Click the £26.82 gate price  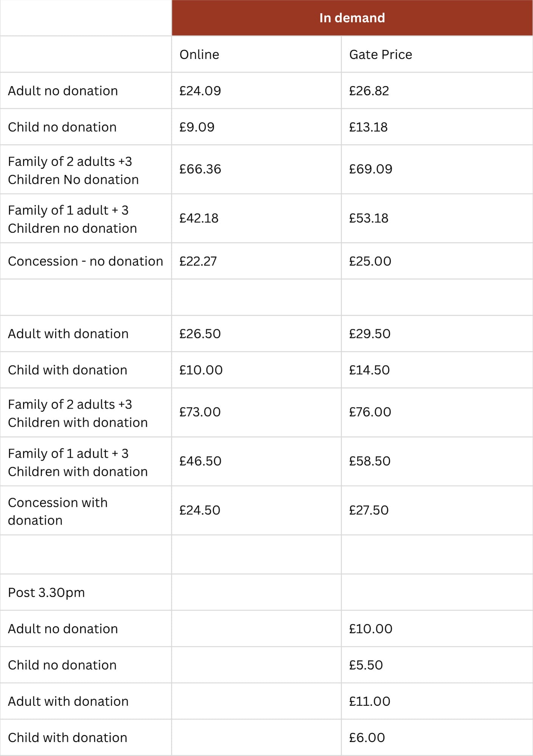(369, 91)
